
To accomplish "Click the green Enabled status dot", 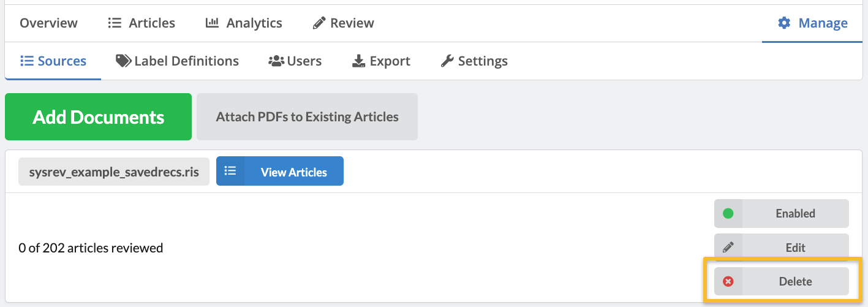I will (728, 214).
